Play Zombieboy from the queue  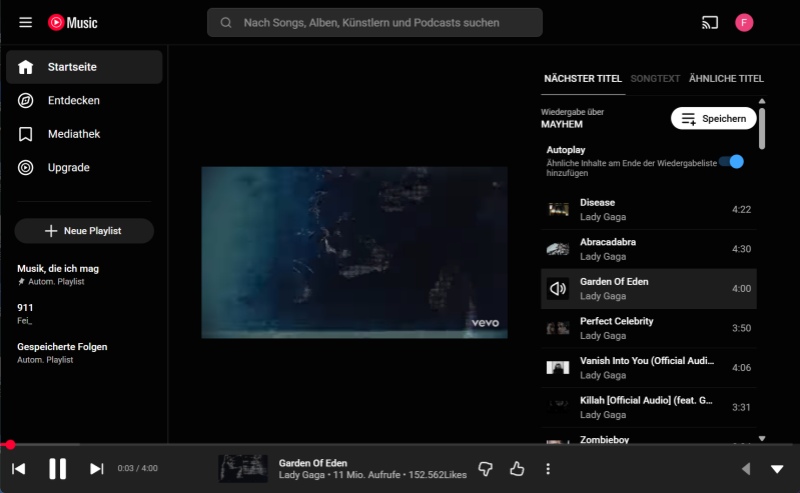click(648, 436)
